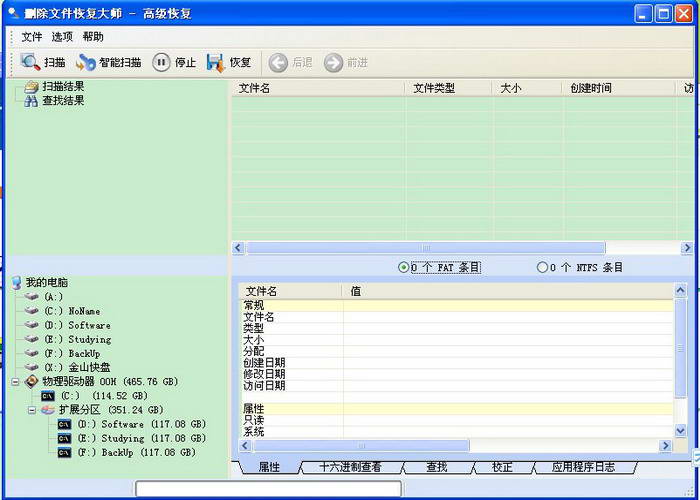This screenshot has width=700, height=500.
Task: Click the extended partition (扩展分区) icon
Action: click(48, 410)
